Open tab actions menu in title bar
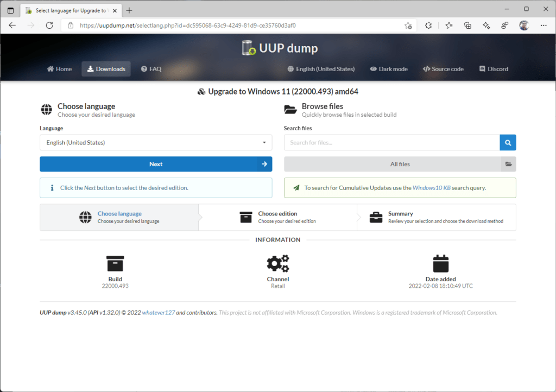The image size is (556, 392). [x=10, y=10]
